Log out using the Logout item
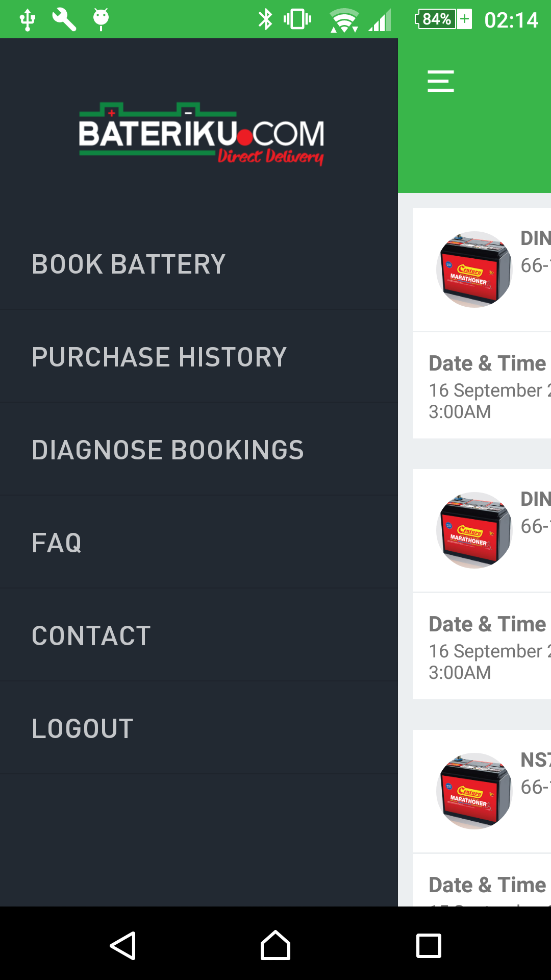Image resolution: width=551 pixels, height=980 pixels. [83, 729]
